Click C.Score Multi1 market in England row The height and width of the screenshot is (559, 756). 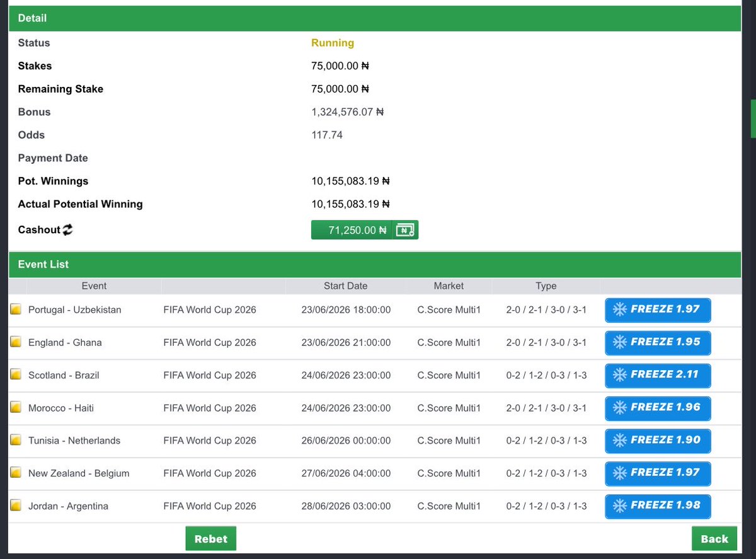point(449,342)
